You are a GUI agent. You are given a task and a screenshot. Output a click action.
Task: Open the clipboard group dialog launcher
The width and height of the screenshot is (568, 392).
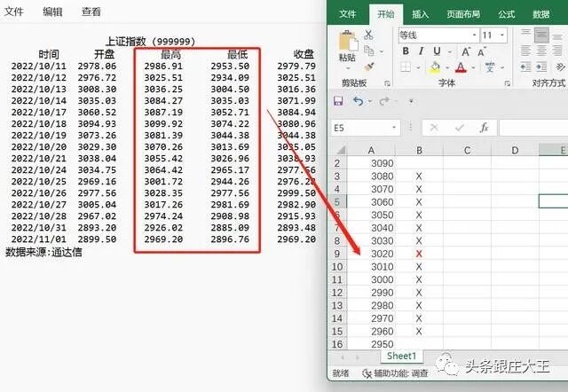pos(387,83)
